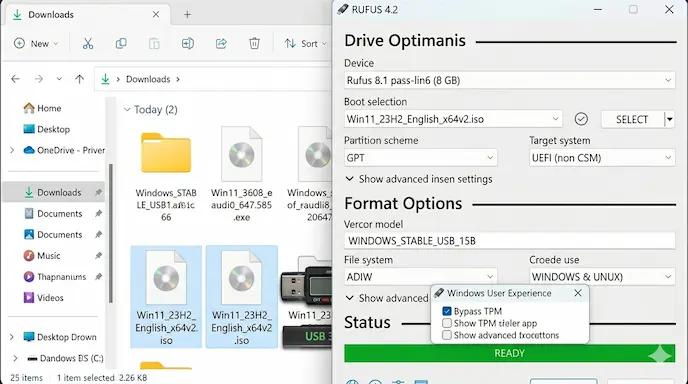Screen dimensions: 688x384
Task: Open the Device dropdown in Rufus
Action: [509, 80]
